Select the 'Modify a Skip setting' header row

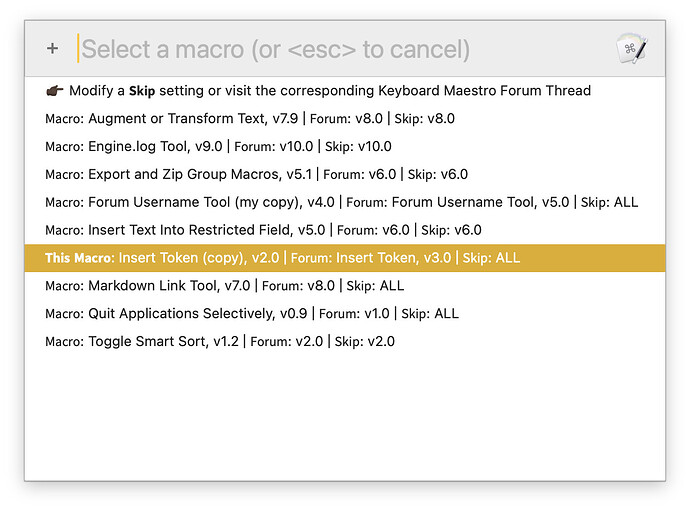(x=330, y=90)
